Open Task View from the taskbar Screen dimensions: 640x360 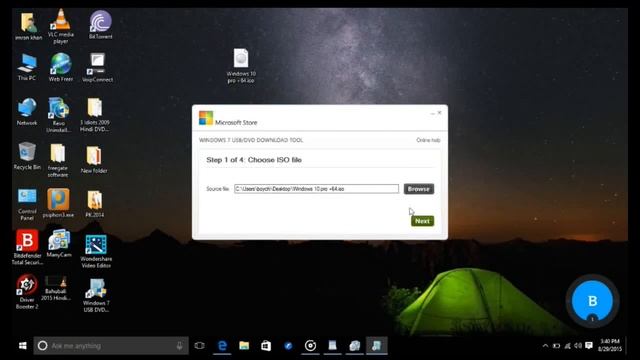click(200, 346)
